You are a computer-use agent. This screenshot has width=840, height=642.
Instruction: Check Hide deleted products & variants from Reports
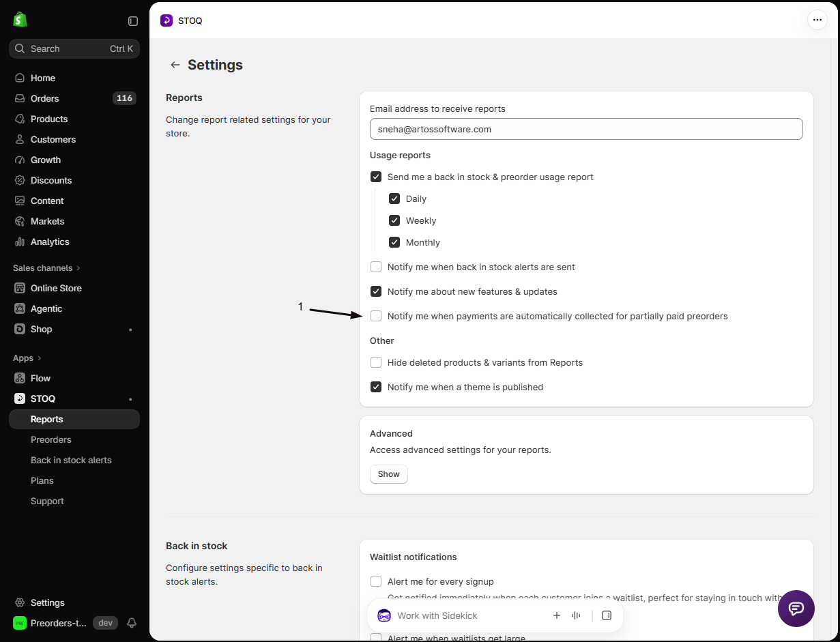point(376,362)
